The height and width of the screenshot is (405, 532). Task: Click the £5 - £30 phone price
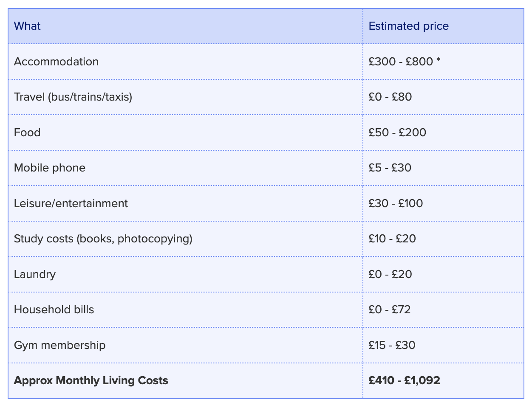390,168
